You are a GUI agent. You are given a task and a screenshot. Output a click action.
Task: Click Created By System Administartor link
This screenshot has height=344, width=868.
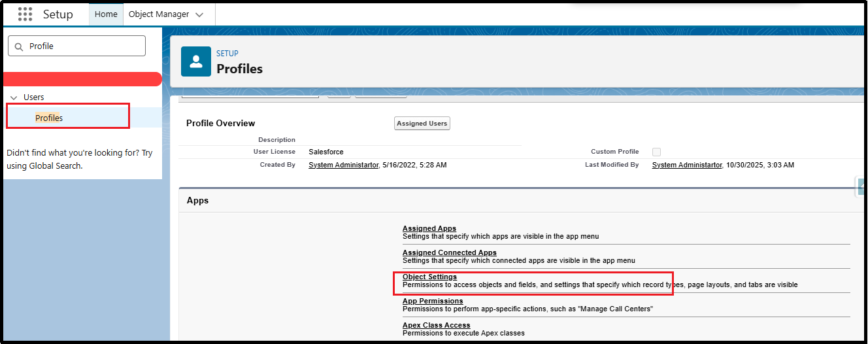(x=343, y=165)
